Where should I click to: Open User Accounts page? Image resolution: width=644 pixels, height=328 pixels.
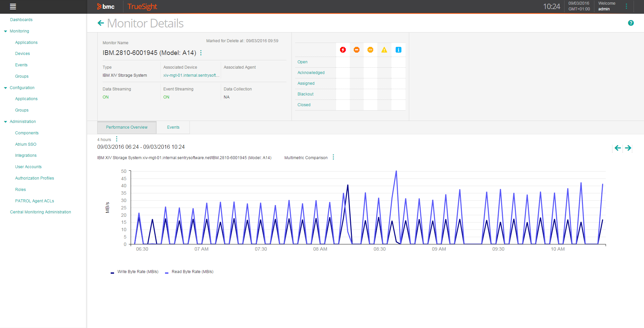(x=28, y=167)
